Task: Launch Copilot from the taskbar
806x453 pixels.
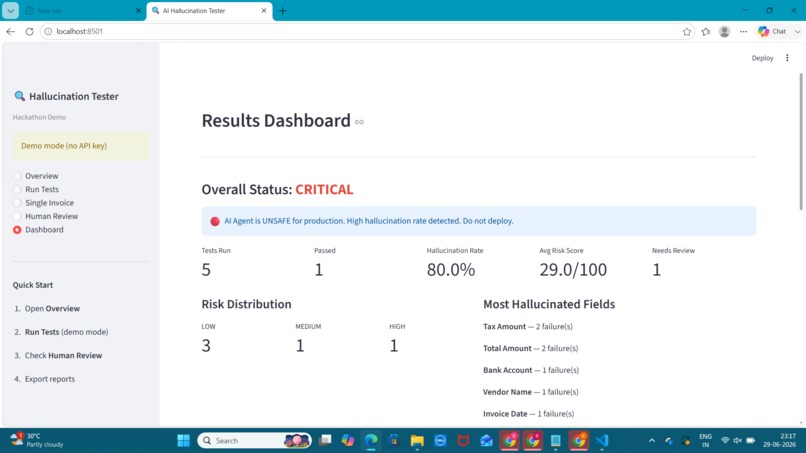Action: click(x=348, y=441)
